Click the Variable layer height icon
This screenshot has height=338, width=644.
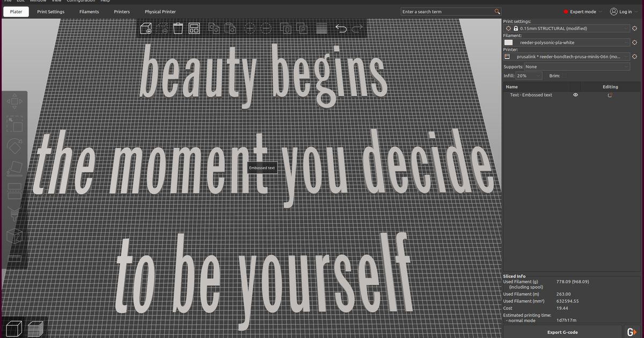[x=321, y=28]
